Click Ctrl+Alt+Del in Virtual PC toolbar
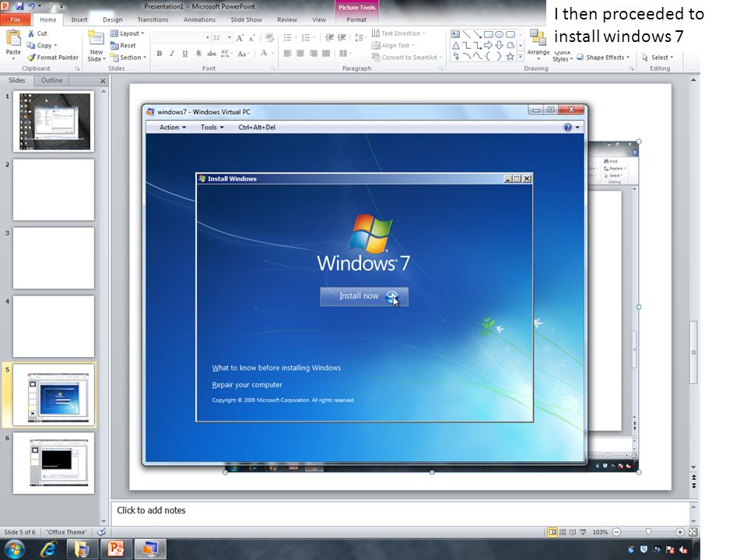The height and width of the screenshot is (560, 747). 257,127
